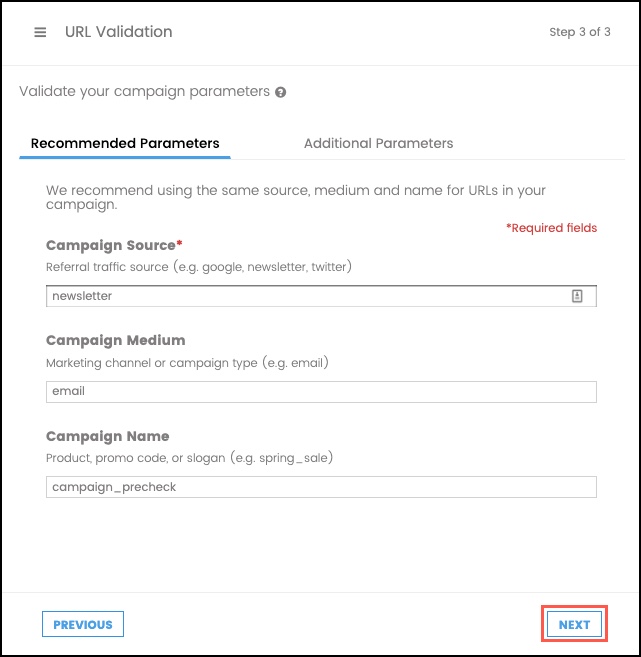Select the Campaign Name field with campaign_precheck
The height and width of the screenshot is (657, 641).
[321, 487]
